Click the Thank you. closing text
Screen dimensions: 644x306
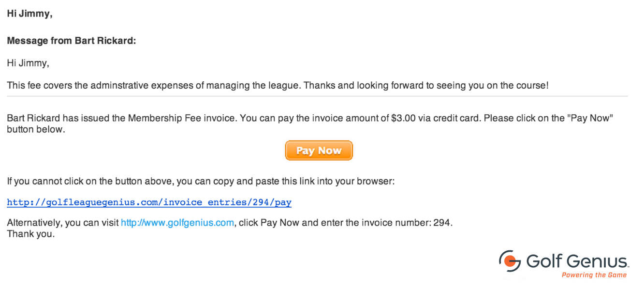[x=31, y=234]
